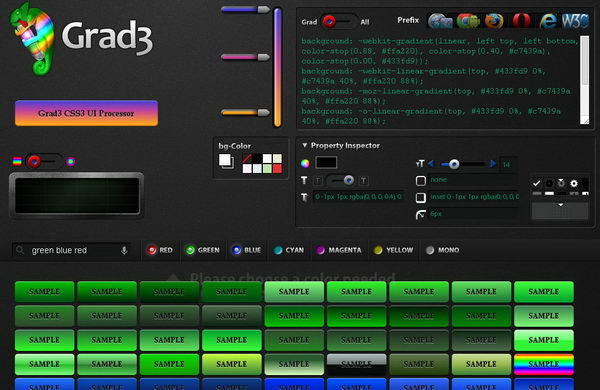Select the Internet Explorer prefix icon
Viewport: 600px width, 390px height.
pyautogui.click(x=548, y=21)
